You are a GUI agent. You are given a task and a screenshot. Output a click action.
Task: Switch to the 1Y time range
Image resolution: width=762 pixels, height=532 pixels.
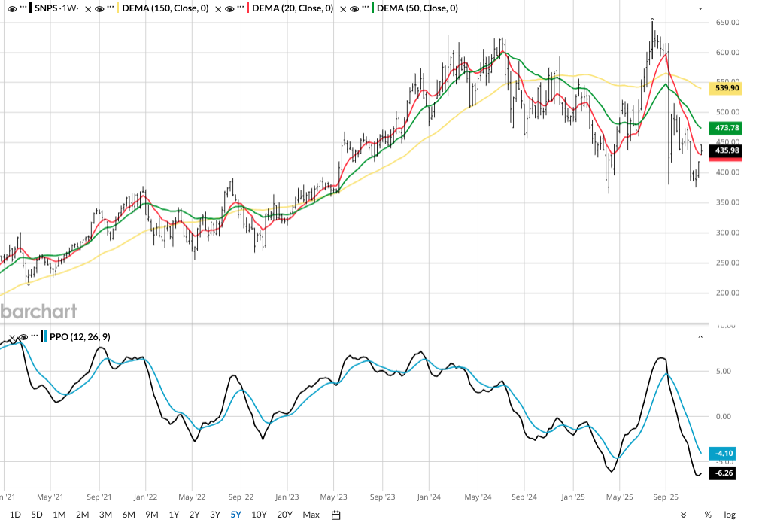point(174,515)
